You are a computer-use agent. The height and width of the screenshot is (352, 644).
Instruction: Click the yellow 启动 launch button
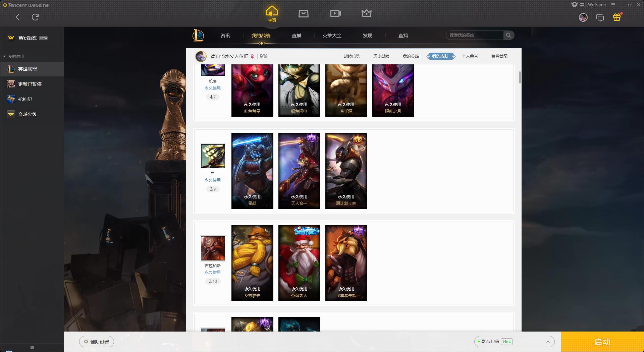(602, 342)
